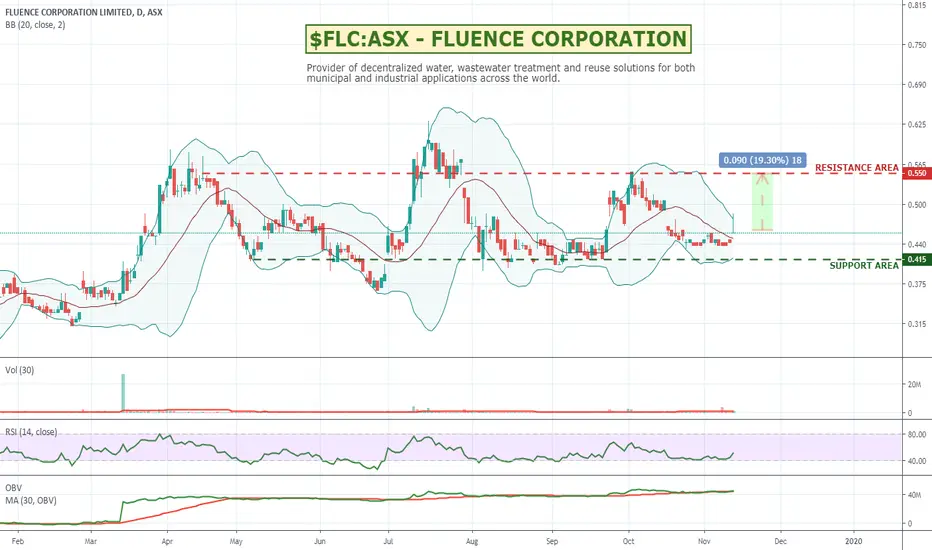Click the 40M OBV axis value

point(914,495)
